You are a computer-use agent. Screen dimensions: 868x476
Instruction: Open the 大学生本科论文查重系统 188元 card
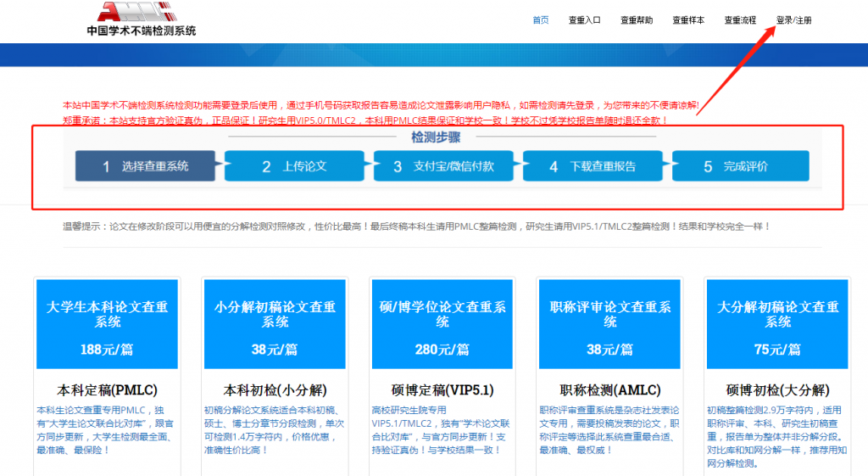point(107,323)
